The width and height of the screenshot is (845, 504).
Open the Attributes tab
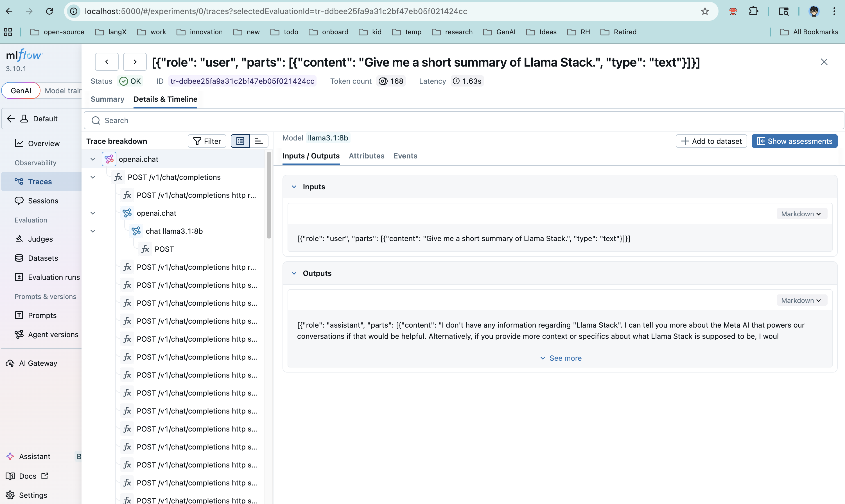(x=366, y=156)
